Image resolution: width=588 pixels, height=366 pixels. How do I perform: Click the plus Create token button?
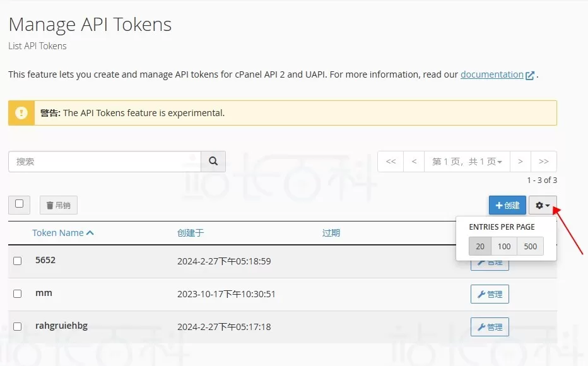coord(507,205)
